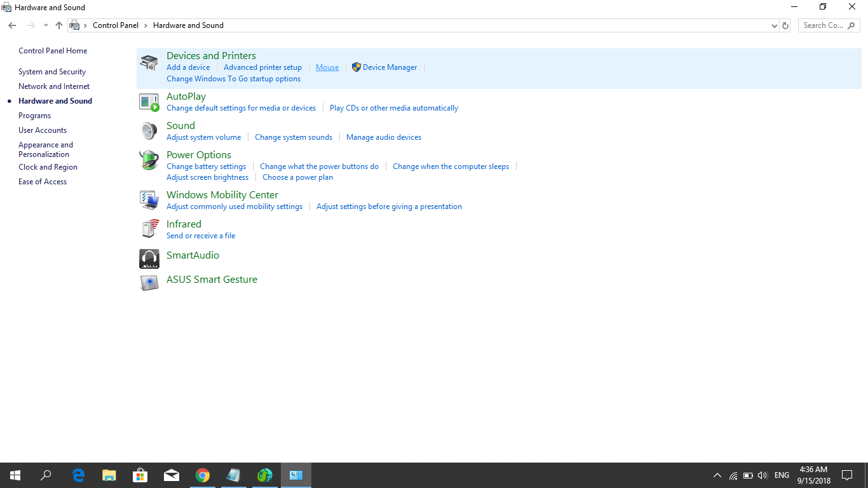
Task: Open Adjust settings before giving a presentation
Action: coord(389,207)
